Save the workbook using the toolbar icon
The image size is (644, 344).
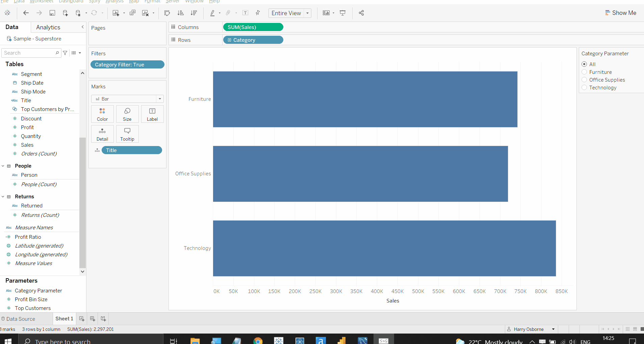[x=52, y=13]
